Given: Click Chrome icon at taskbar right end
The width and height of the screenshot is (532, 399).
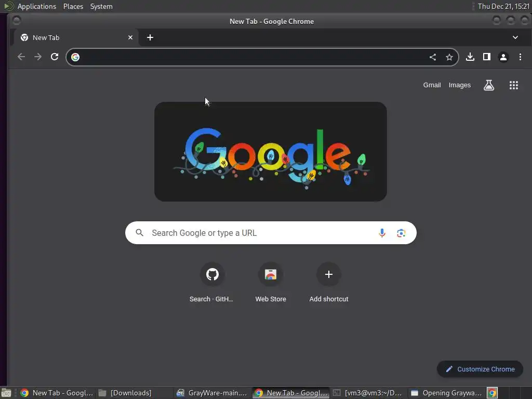Looking at the screenshot, I should coord(492,393).
